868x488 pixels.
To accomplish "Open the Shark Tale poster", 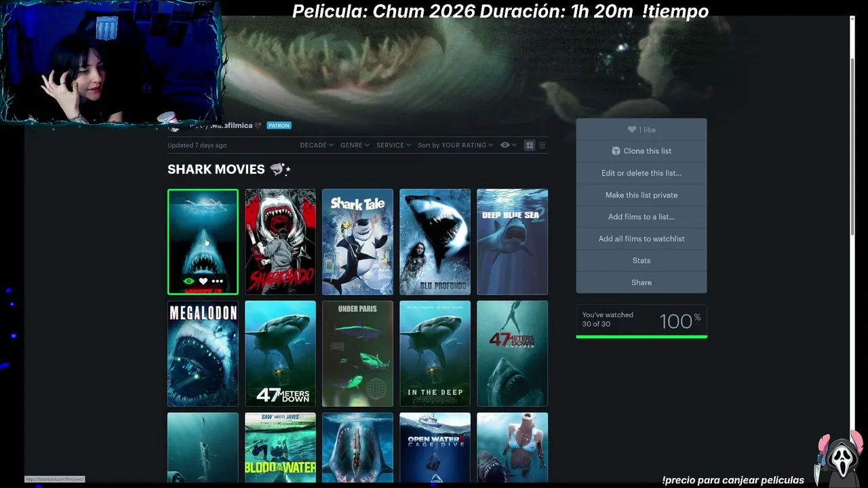I will pos(357,242).
